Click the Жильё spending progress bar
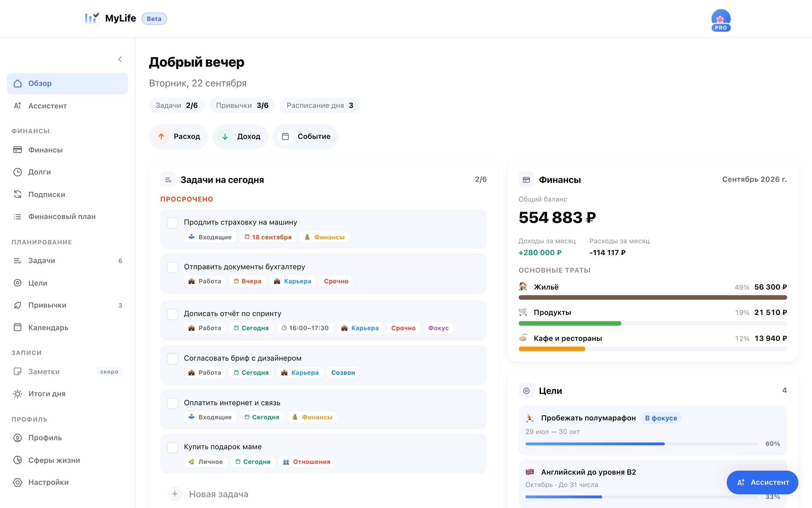 [652, 297]
